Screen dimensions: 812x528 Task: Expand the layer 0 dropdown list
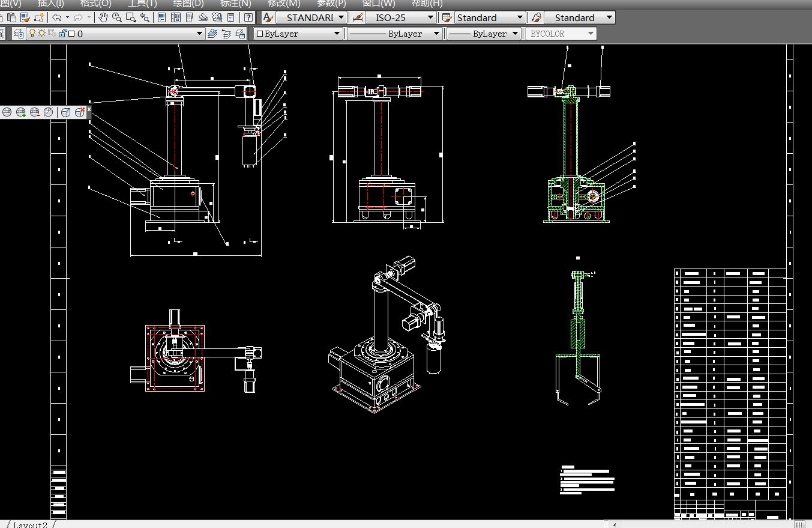coord(200,34)
